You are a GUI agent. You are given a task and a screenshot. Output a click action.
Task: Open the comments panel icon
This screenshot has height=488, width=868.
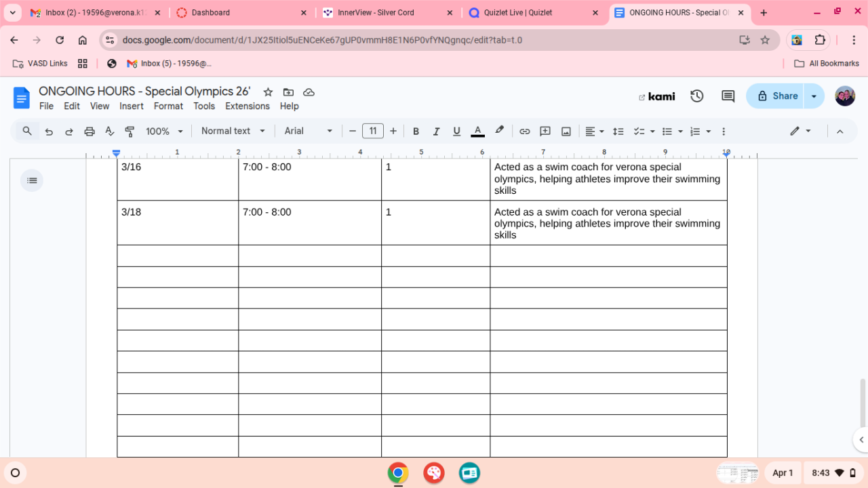tap(728, 96)
